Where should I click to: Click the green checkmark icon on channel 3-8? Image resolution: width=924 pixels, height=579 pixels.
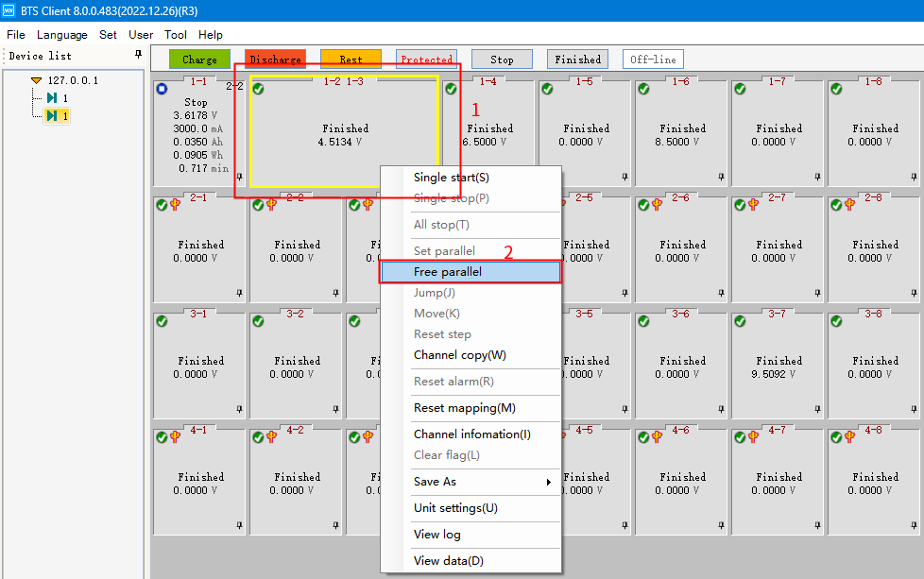click(x=836, y=321)
